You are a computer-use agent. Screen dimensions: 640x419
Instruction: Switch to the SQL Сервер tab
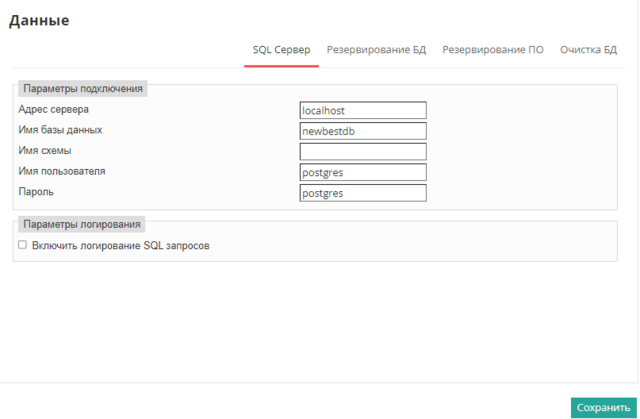click(281, 49)
